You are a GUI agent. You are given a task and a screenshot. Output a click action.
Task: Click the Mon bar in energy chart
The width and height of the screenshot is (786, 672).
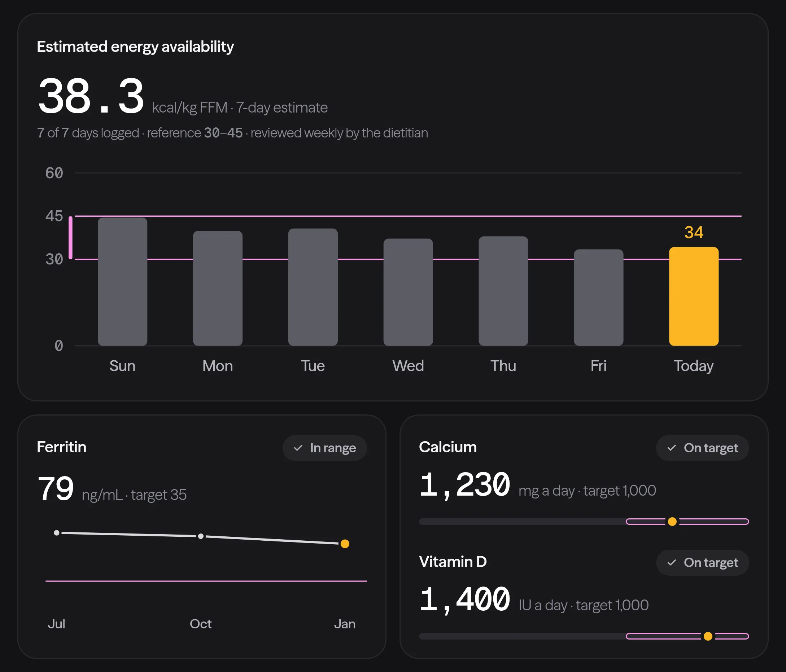tap(218, 288)
